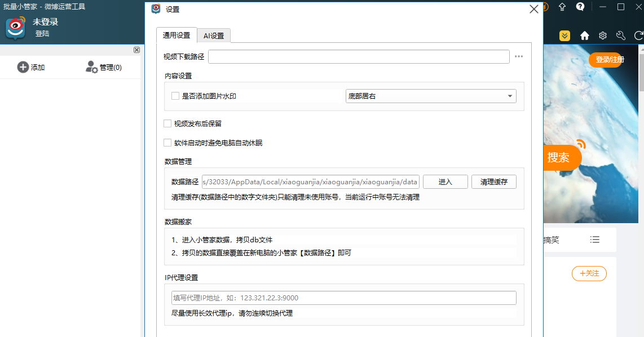Click the 清理缓存 button

pos(493,181)
